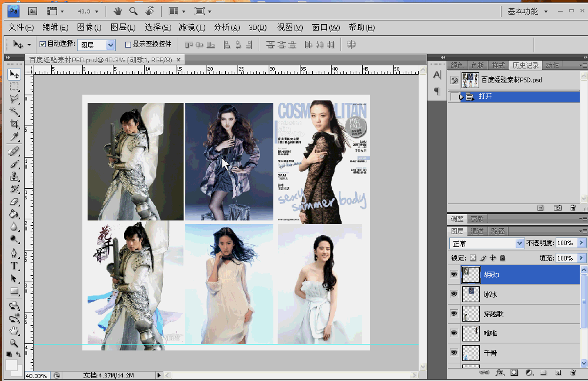Hide the 冰冰 layer

454,294
